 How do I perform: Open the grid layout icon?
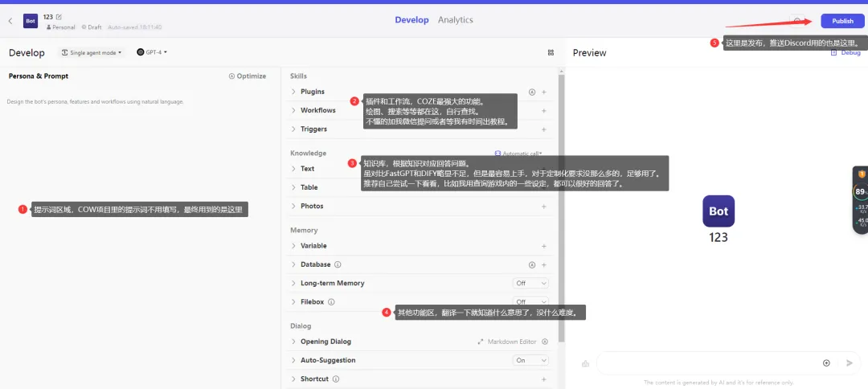tap(551, 52)
